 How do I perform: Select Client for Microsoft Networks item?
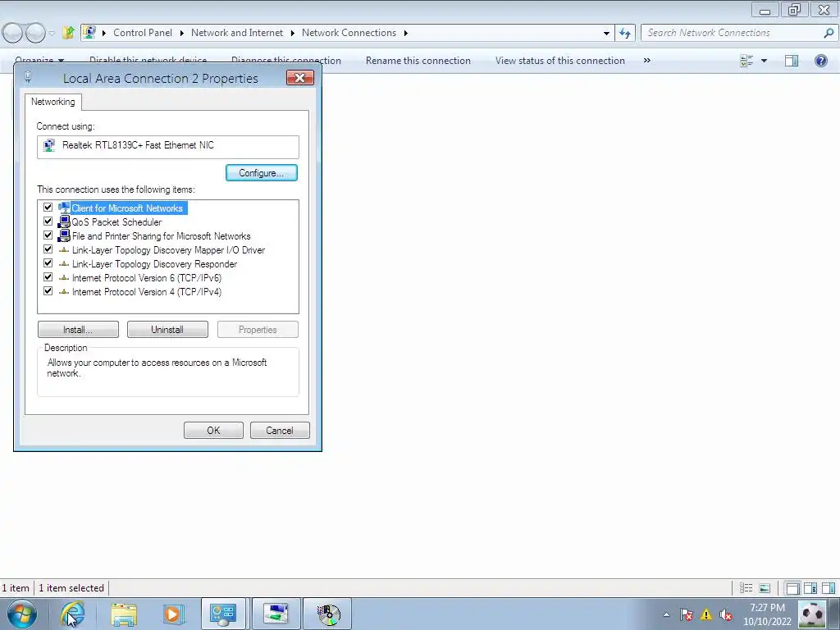click(127, 208)
